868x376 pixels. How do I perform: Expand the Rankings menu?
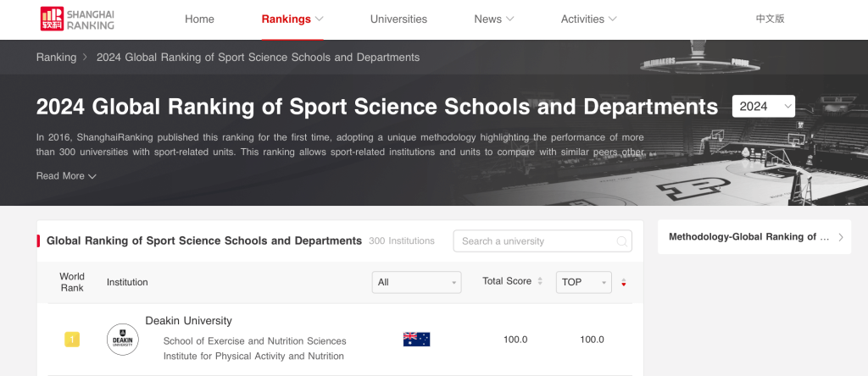tap(292, 19)
